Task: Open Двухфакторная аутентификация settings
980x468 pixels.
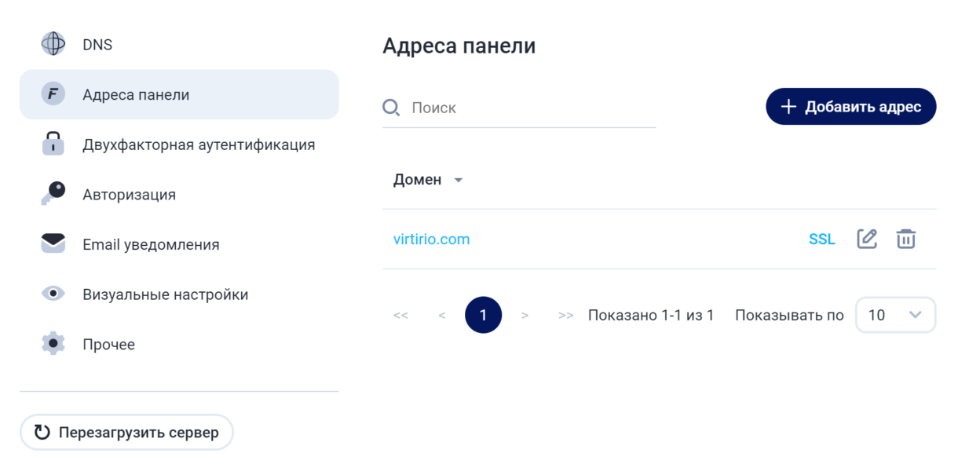Action: [x=199, y=144]
